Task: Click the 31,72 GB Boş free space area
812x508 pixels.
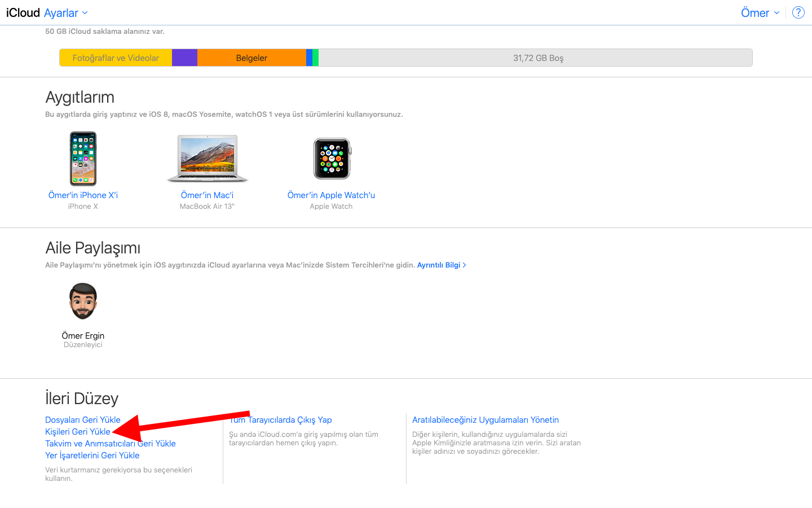Action: click(x=537, y=58)
